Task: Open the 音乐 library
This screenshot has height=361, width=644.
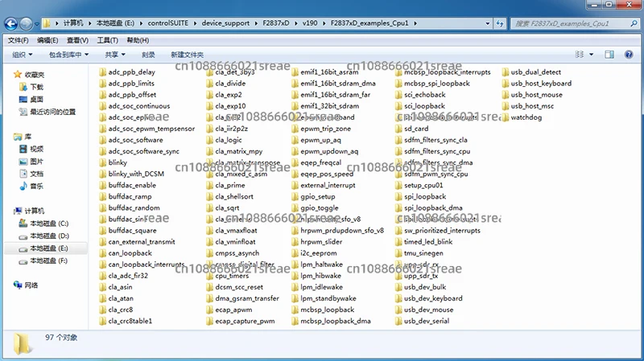Action: point(36,186)
